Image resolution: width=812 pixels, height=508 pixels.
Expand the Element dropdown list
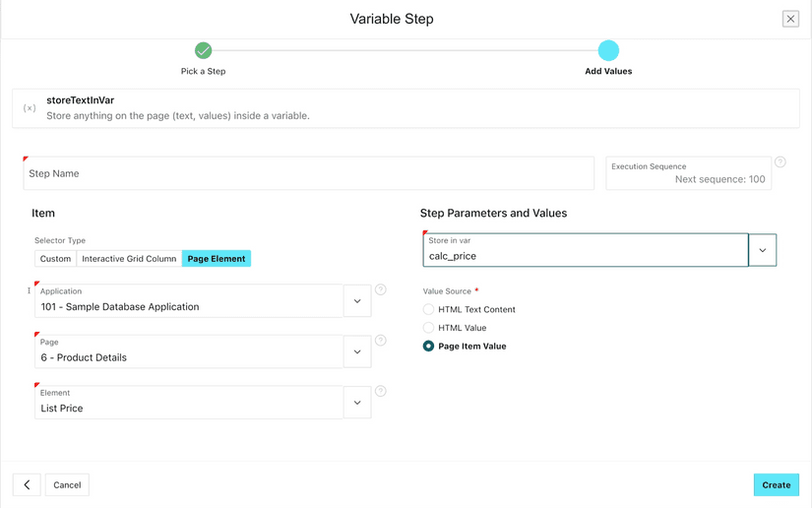(x=357, y=403)
